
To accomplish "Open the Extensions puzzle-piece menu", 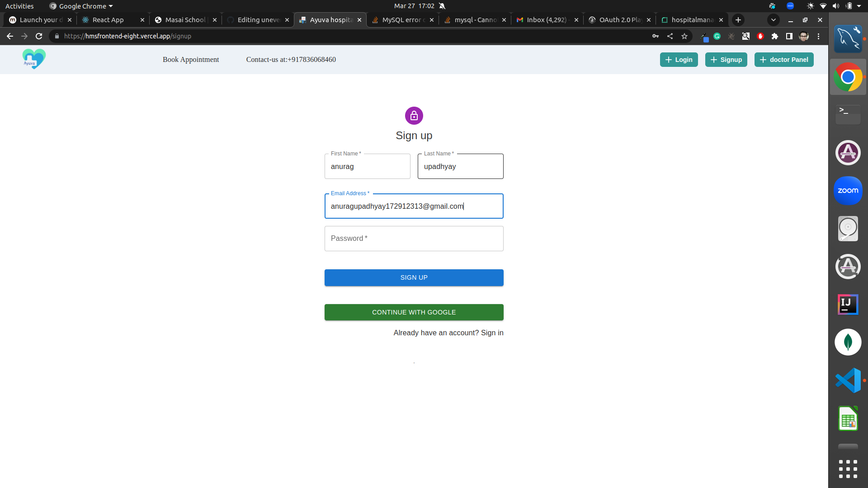I will (775, 36).
